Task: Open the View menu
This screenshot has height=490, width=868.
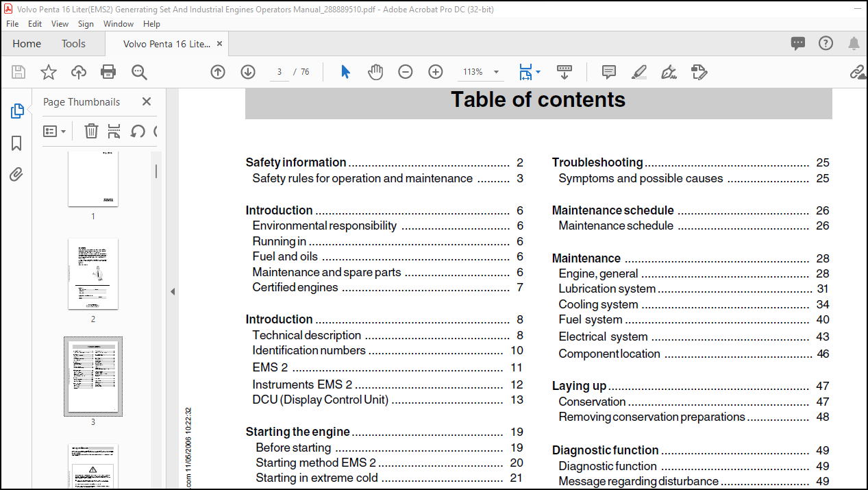Action: pos(60,23)
